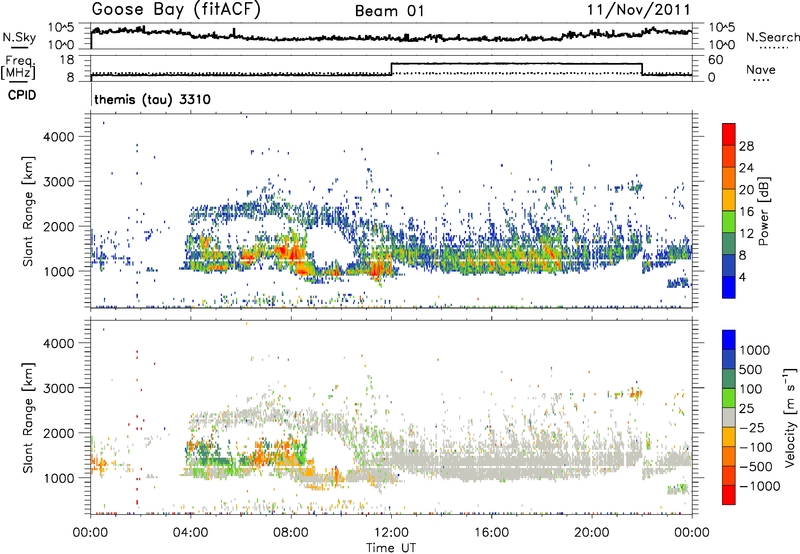Click "Slant Range [km]" label of velocity panel
The height and width of the screenshot is (554, 800).
(x=28, y=417)
